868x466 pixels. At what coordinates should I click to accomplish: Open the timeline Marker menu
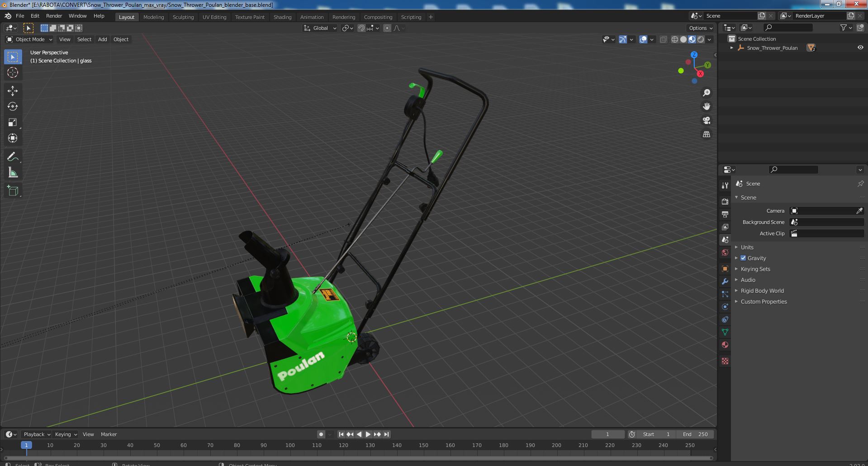coord(109,434)
